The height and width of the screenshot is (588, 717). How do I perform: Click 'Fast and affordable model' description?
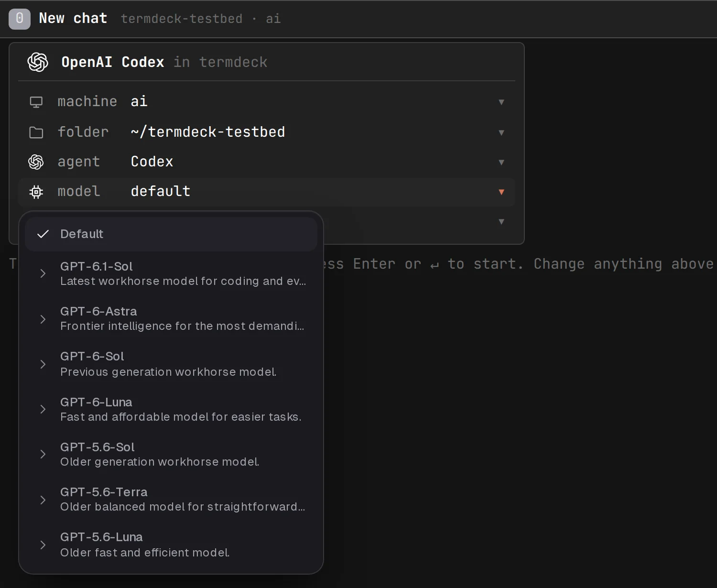point(181,417)
